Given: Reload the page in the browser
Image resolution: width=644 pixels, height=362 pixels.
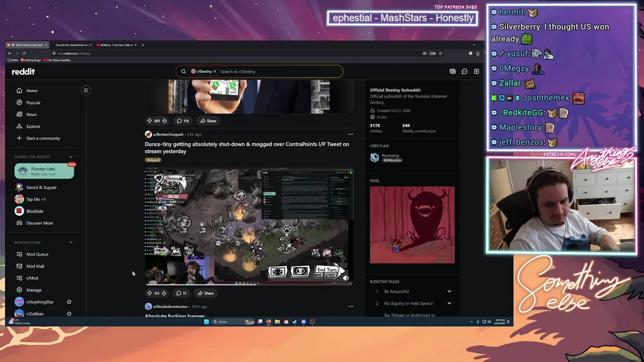Looking at the screenshot, I should [24, 53].
